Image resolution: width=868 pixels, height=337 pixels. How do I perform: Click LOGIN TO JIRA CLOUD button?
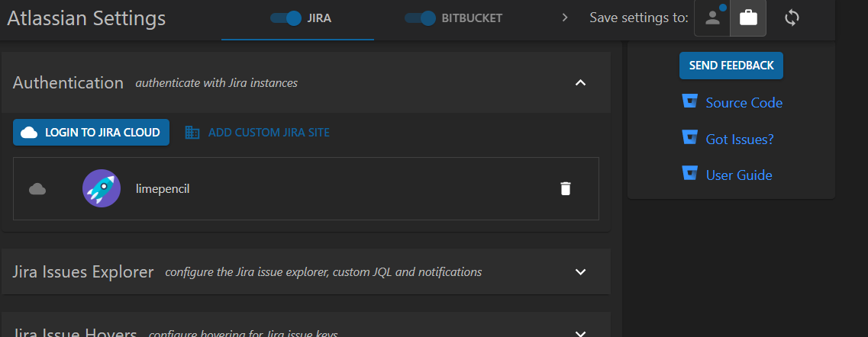[92, 133]
